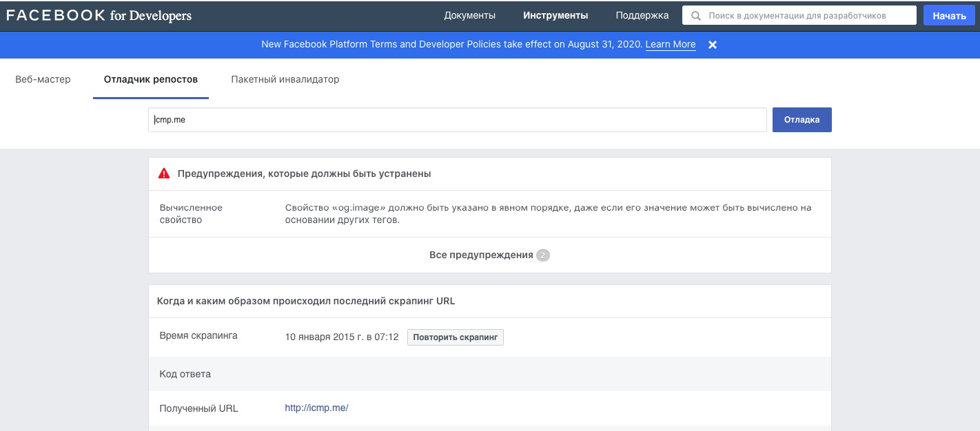The height and width of the screenshot is (431, 980).
Task: Dismiss the platform terms banner
Action: pos(713,45)
